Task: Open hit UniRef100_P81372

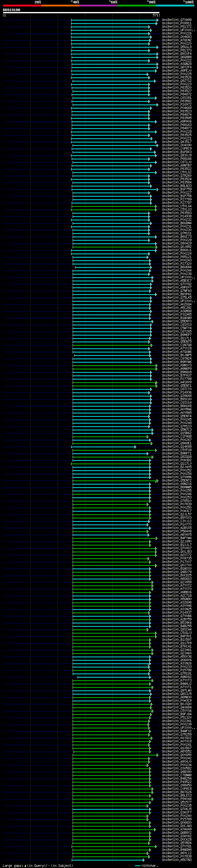Action: point(177,26)
